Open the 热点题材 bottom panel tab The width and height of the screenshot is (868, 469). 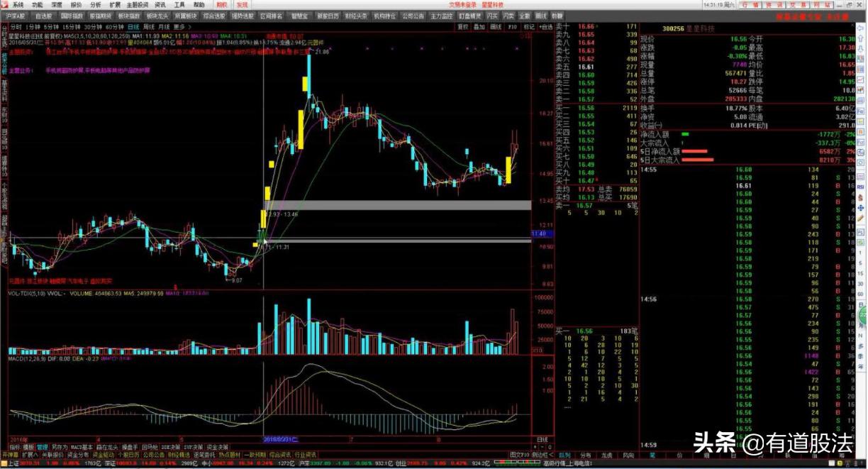pos(230,454)
